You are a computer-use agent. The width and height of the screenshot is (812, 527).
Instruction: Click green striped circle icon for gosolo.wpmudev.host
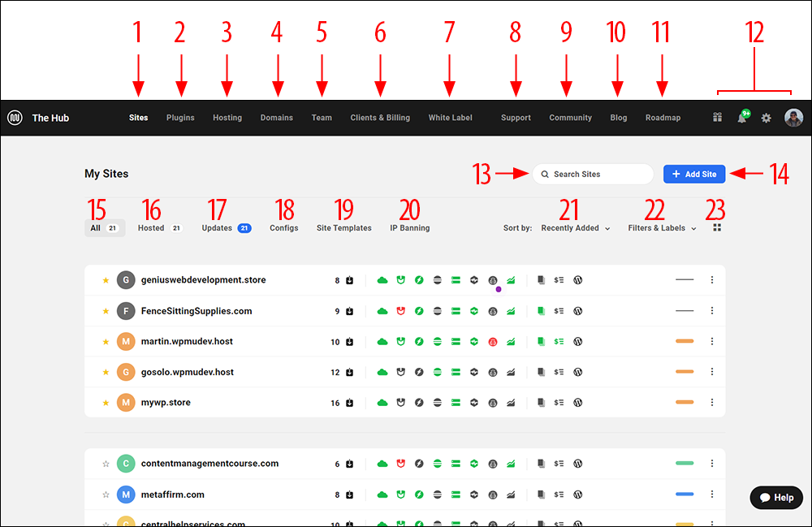438,372
